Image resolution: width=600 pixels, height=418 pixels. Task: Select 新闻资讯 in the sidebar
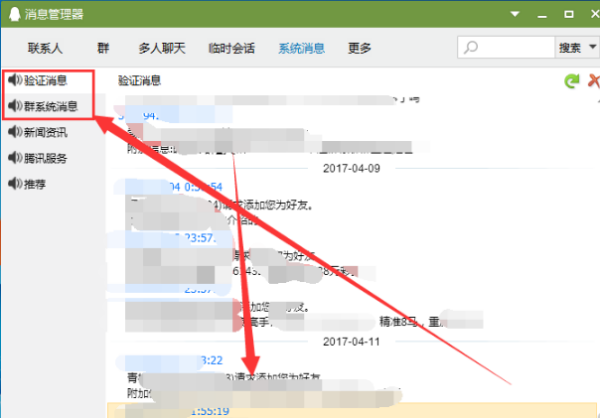46,132
